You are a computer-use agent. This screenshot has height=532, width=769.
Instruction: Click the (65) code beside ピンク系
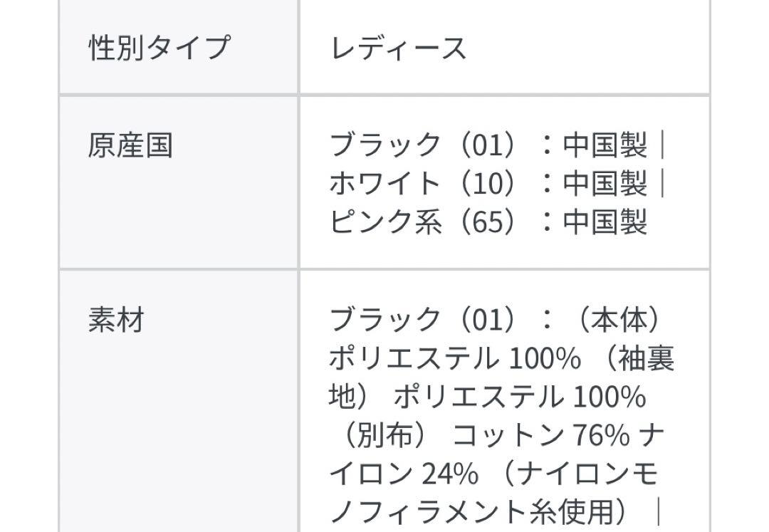(488, 221)
